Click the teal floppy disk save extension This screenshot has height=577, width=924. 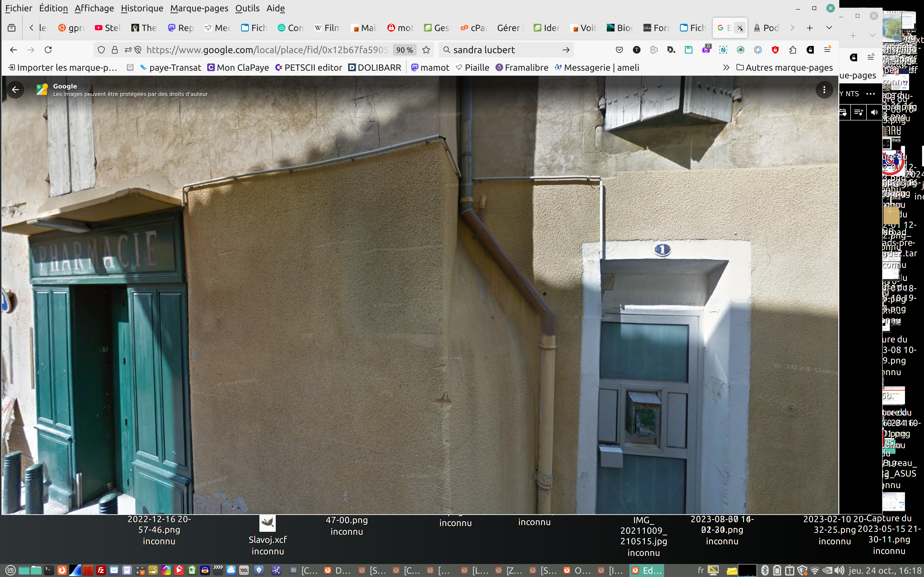[688, 50]
